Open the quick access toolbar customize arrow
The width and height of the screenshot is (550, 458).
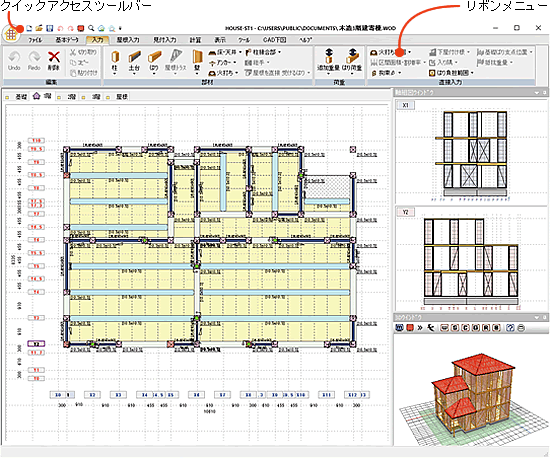[120, 28]
